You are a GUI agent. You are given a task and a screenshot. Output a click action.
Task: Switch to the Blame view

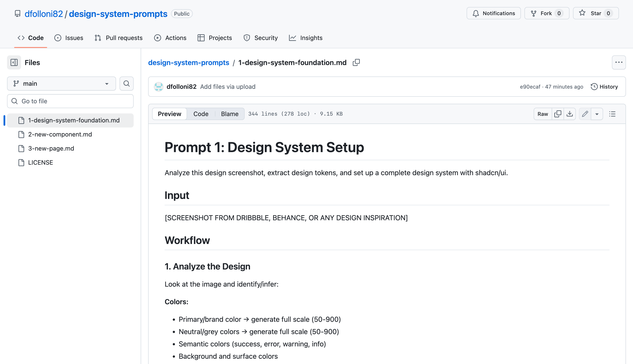coord(229,114)
